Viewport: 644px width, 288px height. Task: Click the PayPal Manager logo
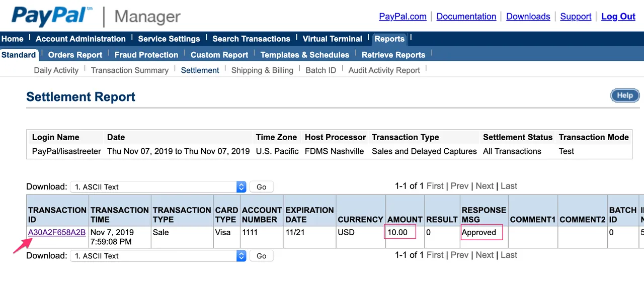(96, 17)
